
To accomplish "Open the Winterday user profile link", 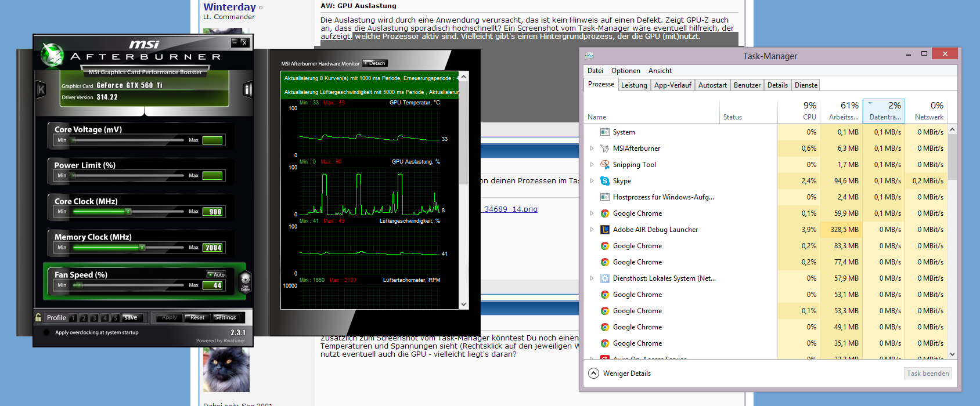I will pyautogui.click(x=229, y=7).
